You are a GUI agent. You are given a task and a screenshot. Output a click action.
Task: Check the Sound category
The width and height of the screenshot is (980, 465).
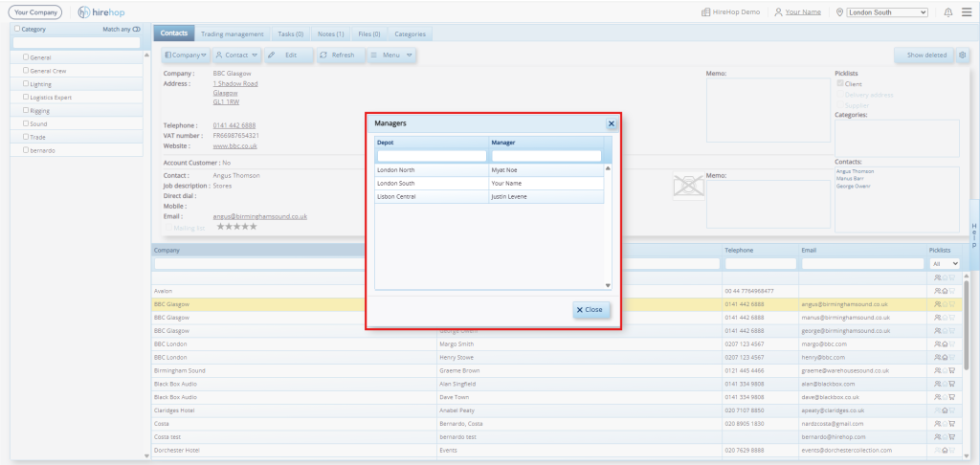click(x=26, y=123)
